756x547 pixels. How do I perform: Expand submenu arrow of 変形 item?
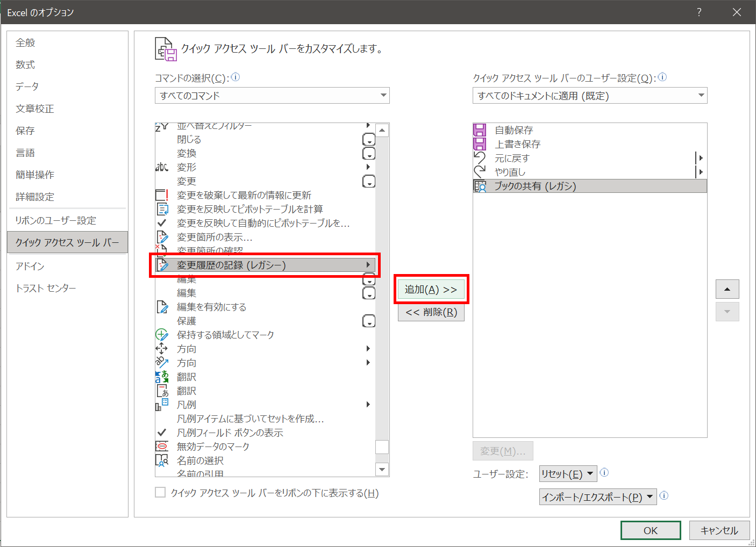tap(368, 167)
